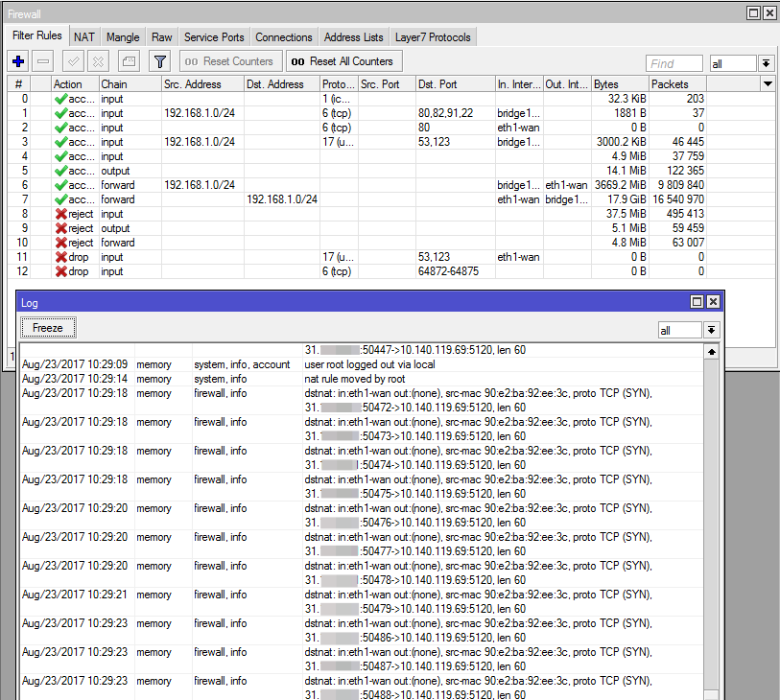The width and height of the screenshot is (780, 700).
Task: Click Reset All Counters button
Action: tap(344, 61)
